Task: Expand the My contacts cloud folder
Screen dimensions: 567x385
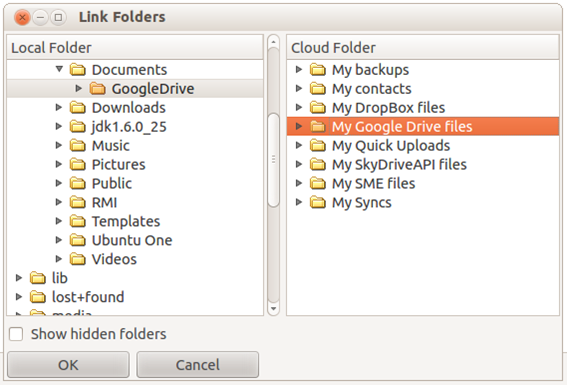Action: click(x=299, y=88)
